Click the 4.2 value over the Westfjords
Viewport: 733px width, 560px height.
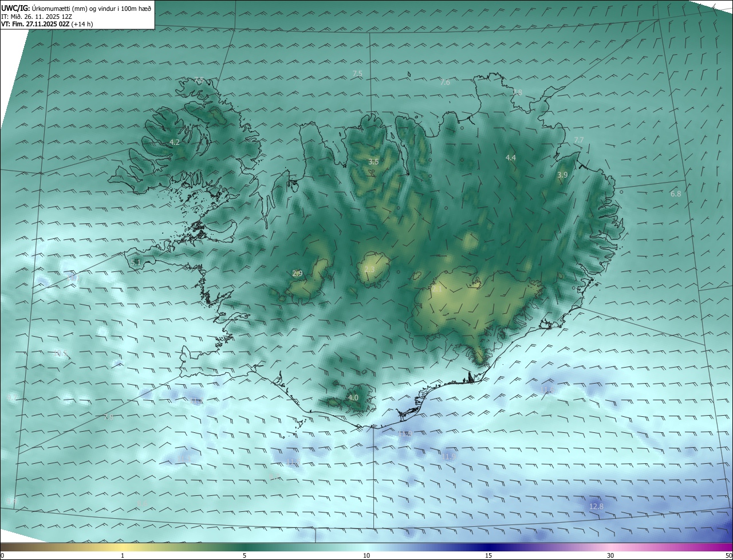[175, 142]
